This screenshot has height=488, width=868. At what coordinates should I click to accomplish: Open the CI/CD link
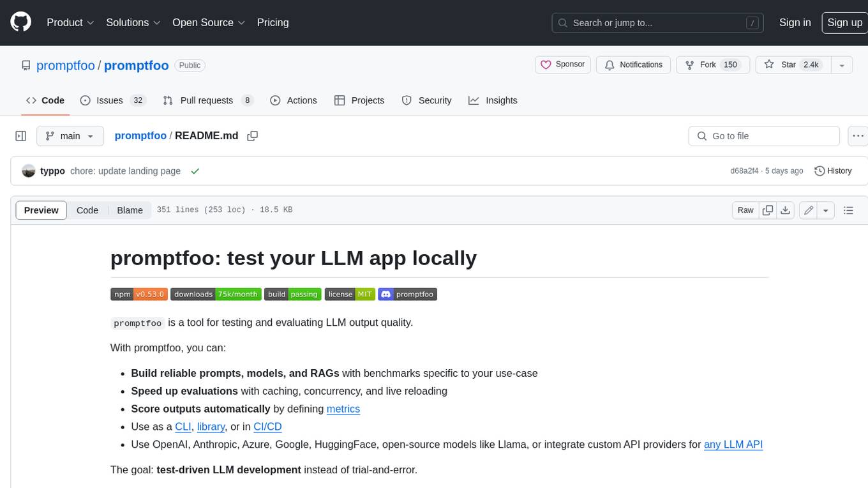(267, 427)
